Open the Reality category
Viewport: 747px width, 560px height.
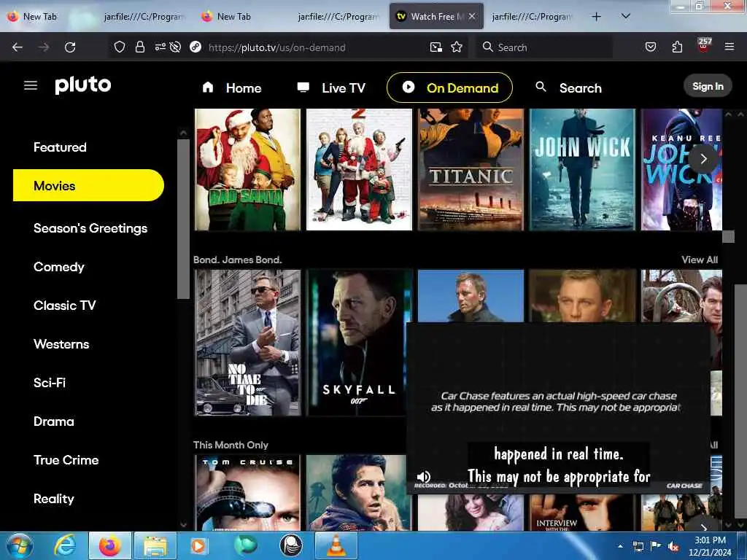[53, 499]
